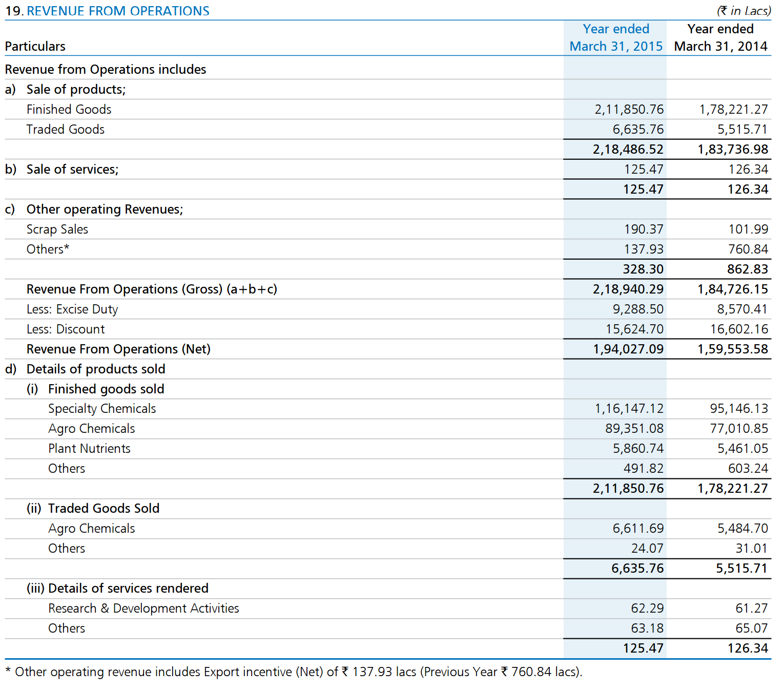The height and width of the screenshot is (691, 784).
Task: Click traded goods Others value 24.07
Action: click(648, 548)
